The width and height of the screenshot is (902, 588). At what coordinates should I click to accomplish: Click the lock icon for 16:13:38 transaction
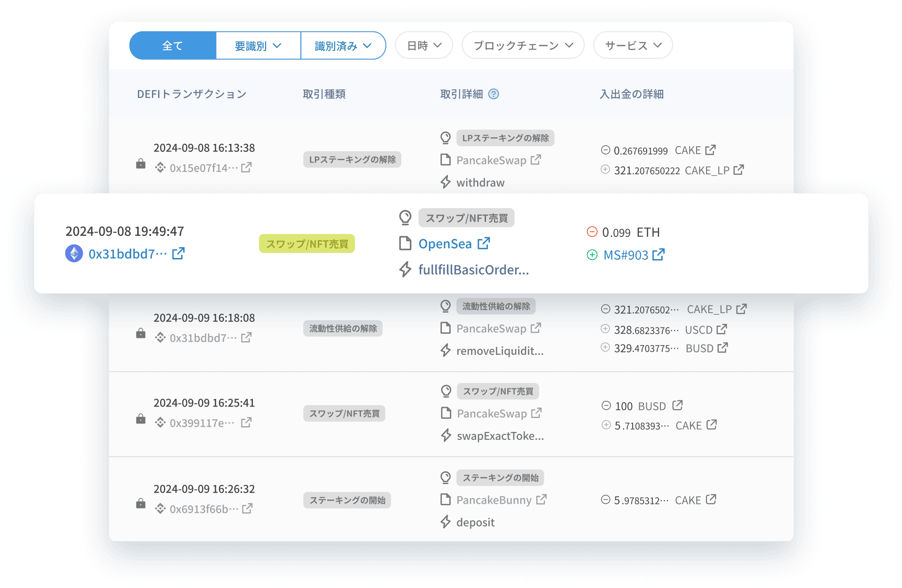point(141,164)
